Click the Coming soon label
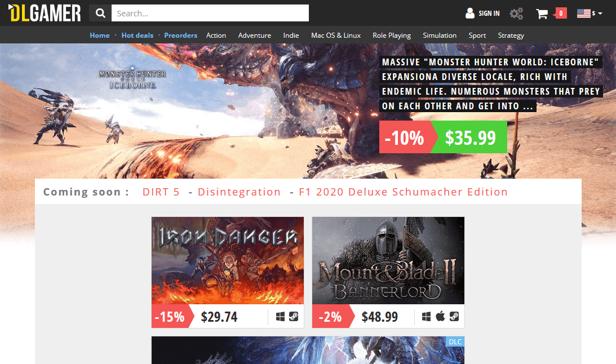616x364 pixels. [x=86, y=192]
